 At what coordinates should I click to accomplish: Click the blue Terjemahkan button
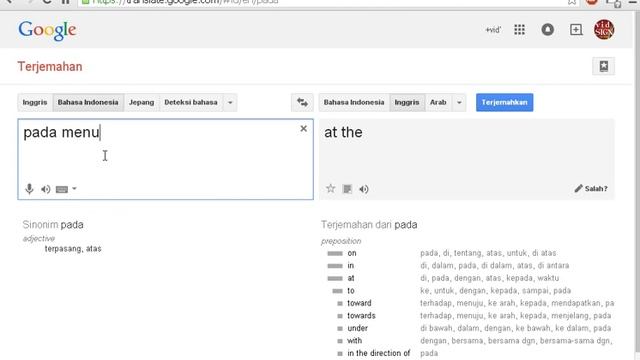(504, 102)
